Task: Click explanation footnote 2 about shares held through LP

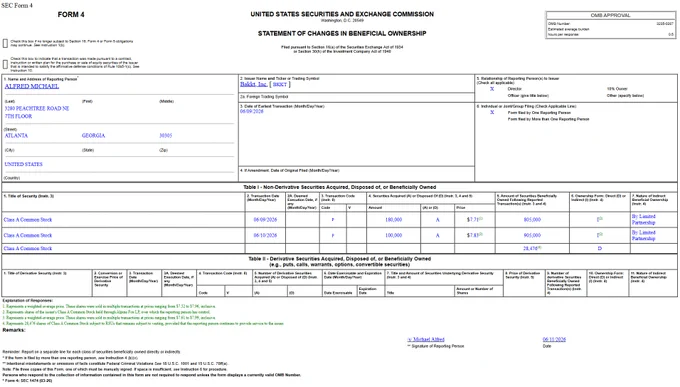Action: [x=107, y=312]
